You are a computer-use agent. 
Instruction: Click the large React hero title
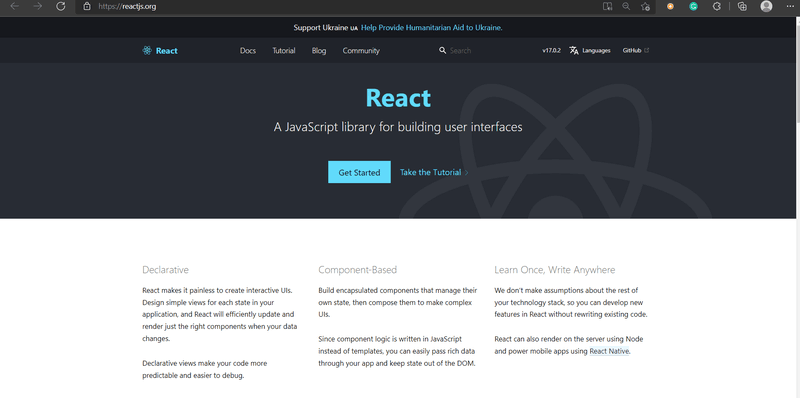[x=398, y=98]
